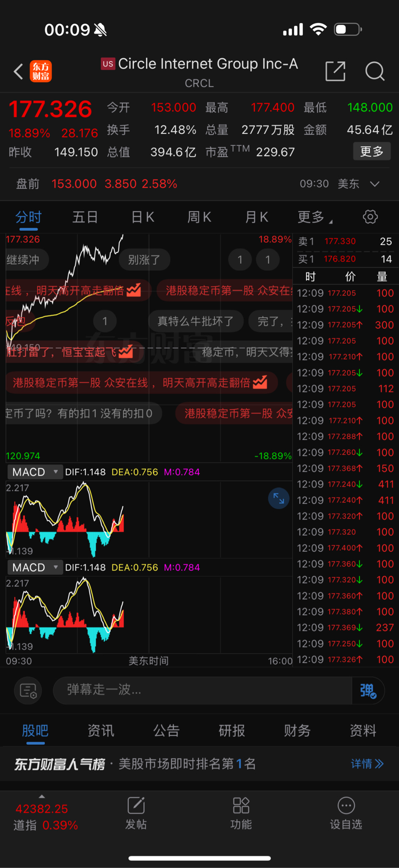Tap the 别涨了 danmaku bubble
Image resolution: width=399 pixels, height=868 pixels.
(144, 260)
